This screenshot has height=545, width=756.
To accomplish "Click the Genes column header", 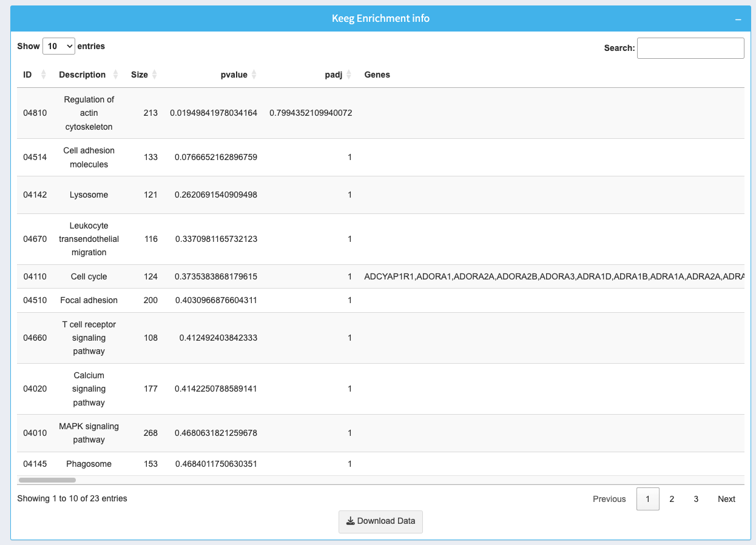I will point(377,75).
